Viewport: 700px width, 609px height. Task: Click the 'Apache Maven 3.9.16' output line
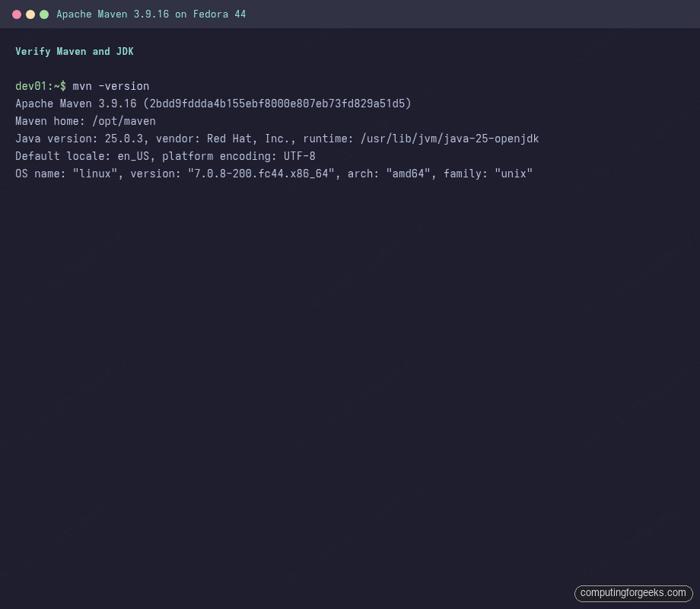coord(213,104)
